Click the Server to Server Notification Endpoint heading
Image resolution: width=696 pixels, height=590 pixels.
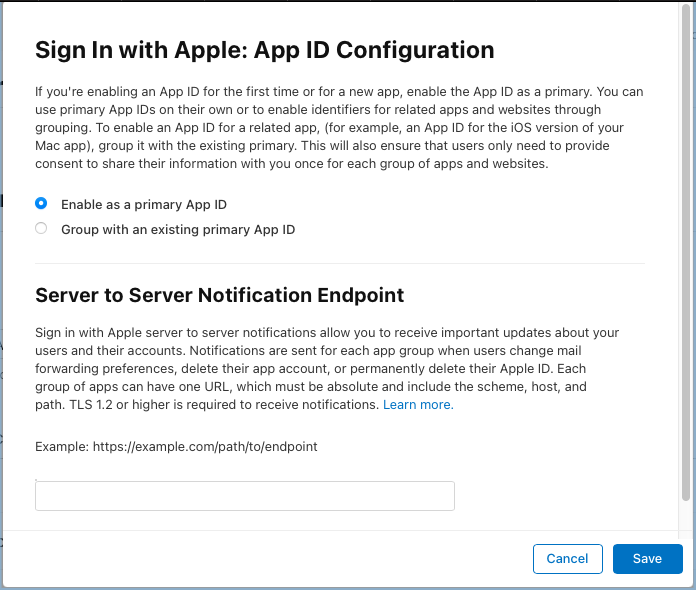(x=219, y=295)
